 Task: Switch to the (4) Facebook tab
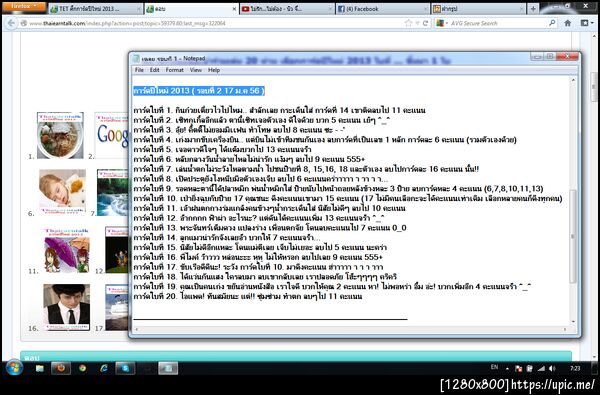[x=383, y=9]
